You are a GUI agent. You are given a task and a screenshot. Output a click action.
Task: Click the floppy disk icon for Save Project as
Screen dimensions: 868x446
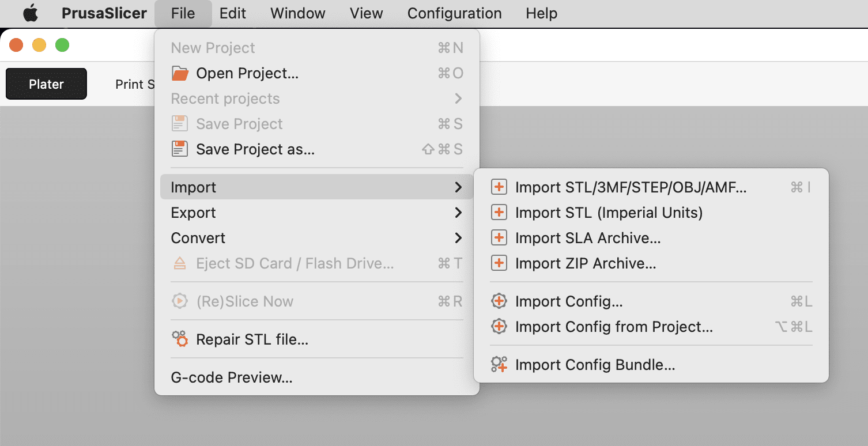click(180, 149)
